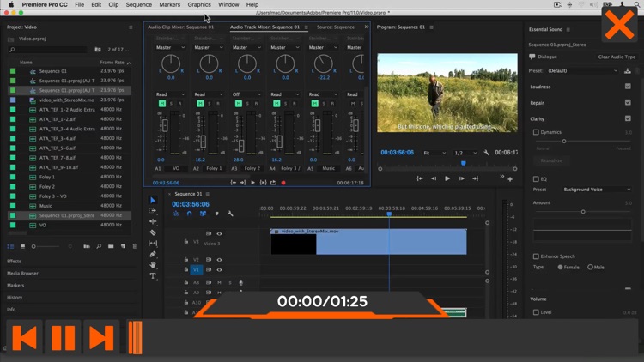
Task: Toggle timeline Snap magnet icon
Action: click(x=190, y=214)
